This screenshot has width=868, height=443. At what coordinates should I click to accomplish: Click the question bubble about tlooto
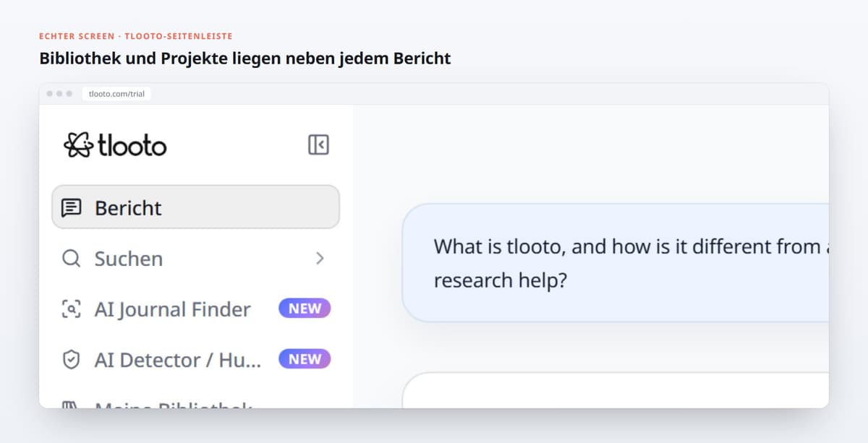615,263
